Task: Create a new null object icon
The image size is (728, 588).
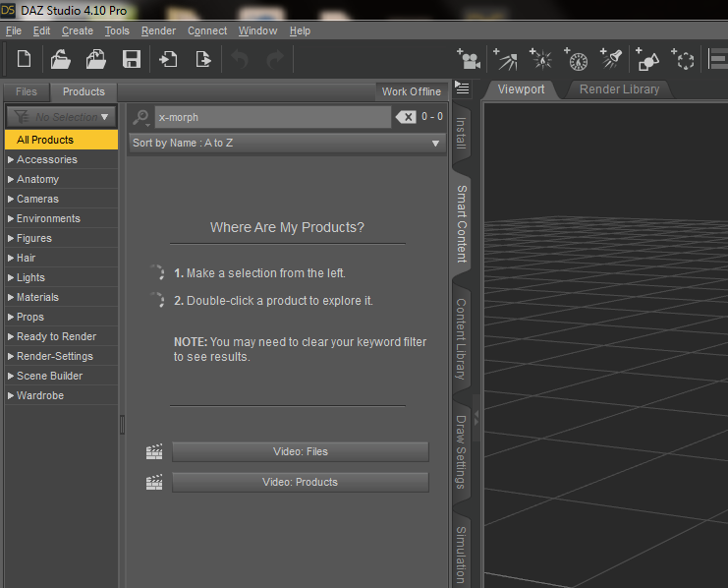Action: (x=683, y=59)
